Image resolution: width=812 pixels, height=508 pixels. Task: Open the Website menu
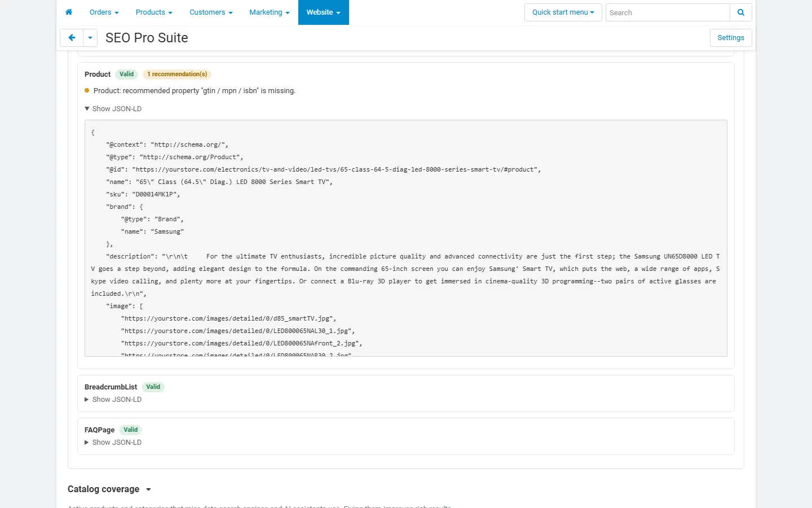pos(324,12)
